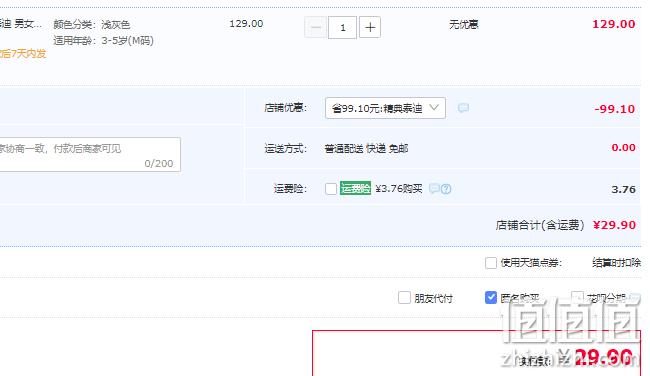650x376 pixels.
Task: Click the 结算时扣除 text
Action: [x=616, y=263]
